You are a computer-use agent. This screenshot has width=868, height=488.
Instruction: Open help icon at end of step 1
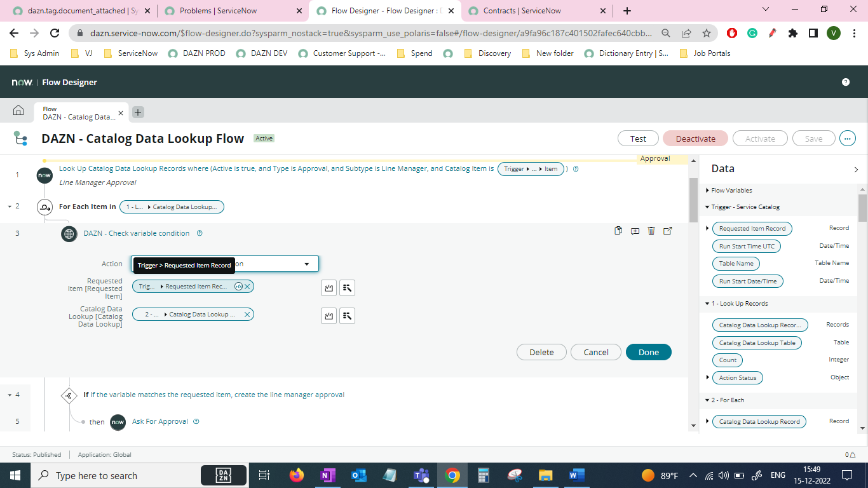click(576, 169)
